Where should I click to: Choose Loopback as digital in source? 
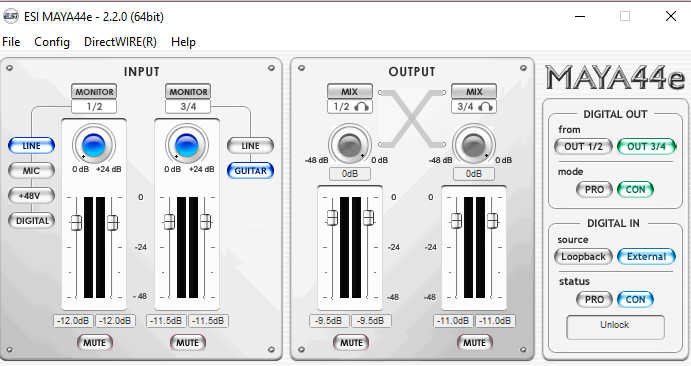[x=583, y=256]
